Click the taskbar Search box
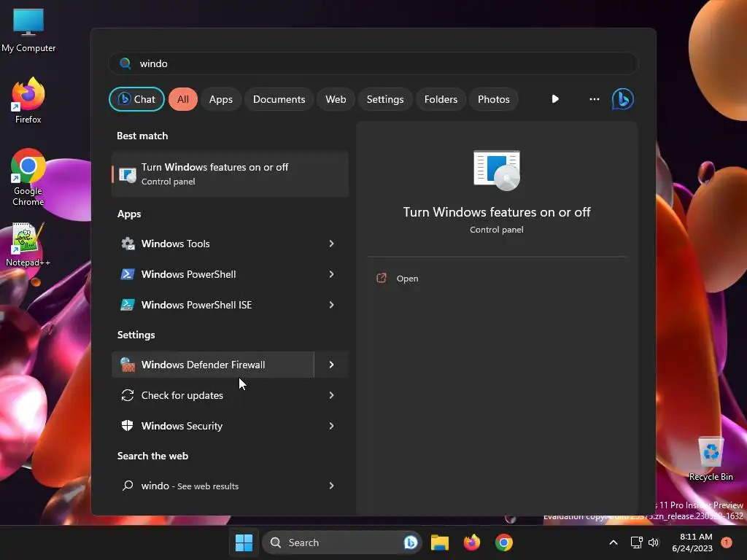The height and width of the screenshot is (560, 747). [x=341, y=542]
